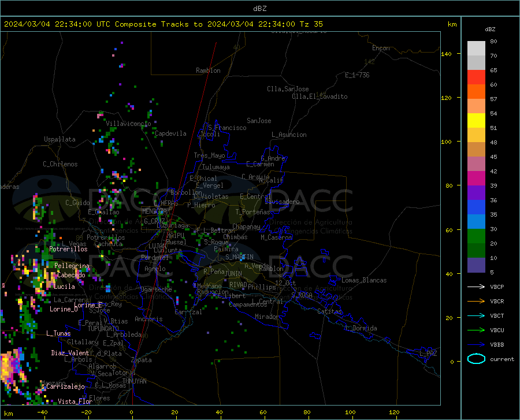This screenshot has height=420, width=520.
Task: Click the MENDOZA city label
Action: (x=154, y=211)
